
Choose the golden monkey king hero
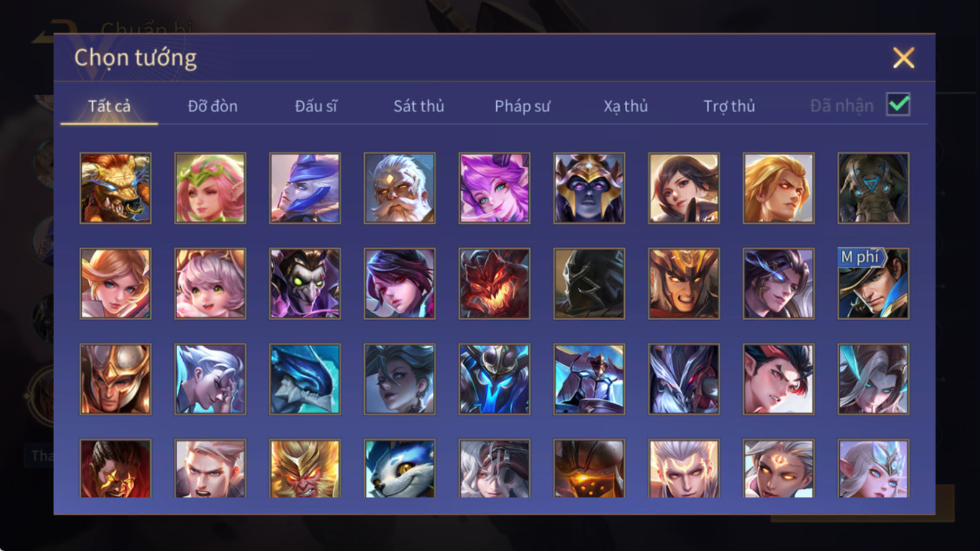305,468
